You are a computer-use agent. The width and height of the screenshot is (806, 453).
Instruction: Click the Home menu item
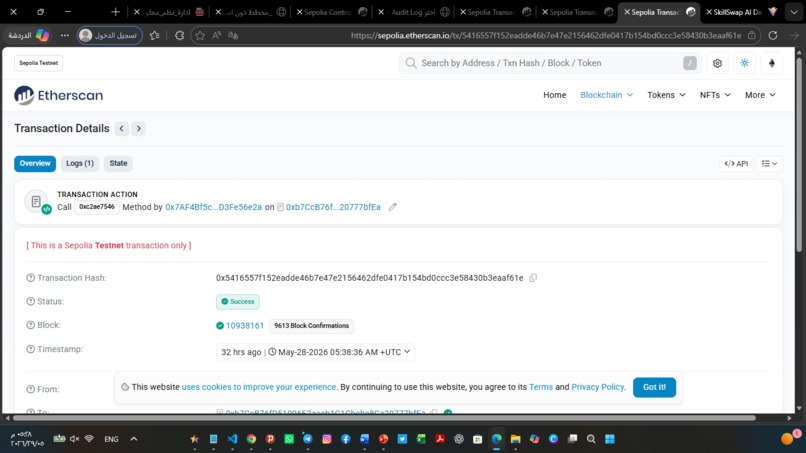coord(555,95)
